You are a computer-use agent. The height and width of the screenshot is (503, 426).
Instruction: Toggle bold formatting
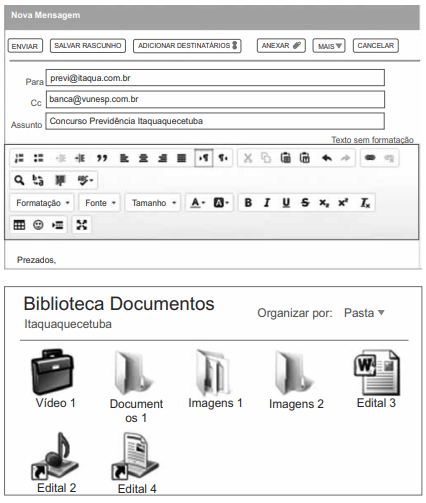click(x=248, y=203)
